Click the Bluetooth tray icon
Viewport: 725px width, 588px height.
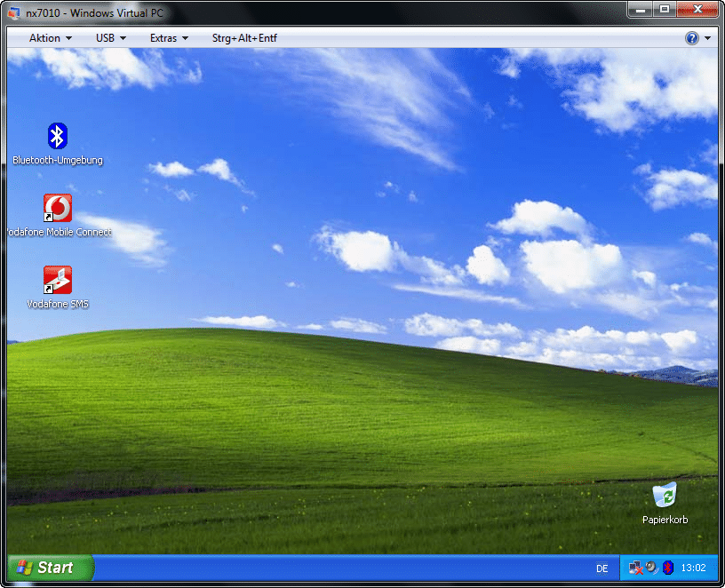click(x=668, y=568)
